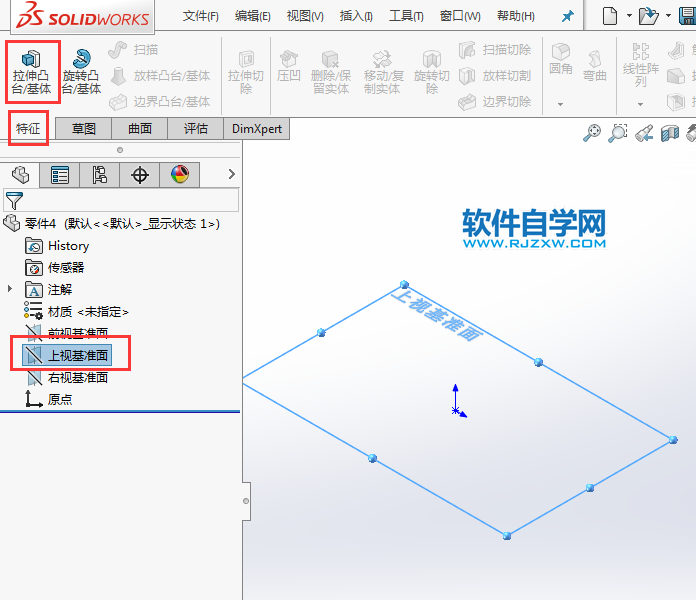The width and height of the screenshot is (696, 600).
Task: Select the Fillet (圆角) tool
Action: coord(561,59)
